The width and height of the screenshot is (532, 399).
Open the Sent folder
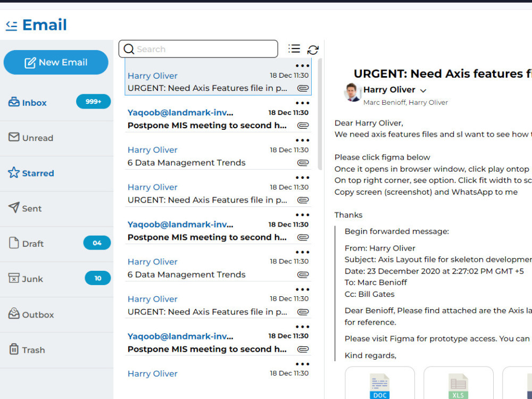pyautogui.click(x=57, y=209)
